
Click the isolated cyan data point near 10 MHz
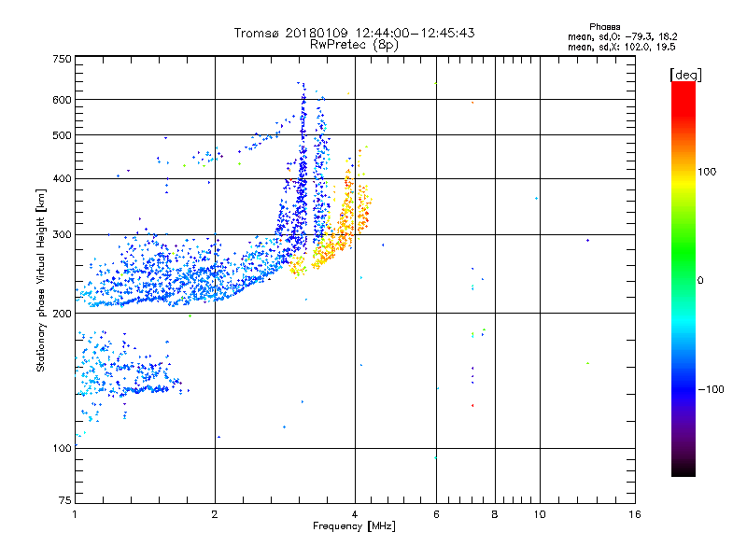point(536,198)
